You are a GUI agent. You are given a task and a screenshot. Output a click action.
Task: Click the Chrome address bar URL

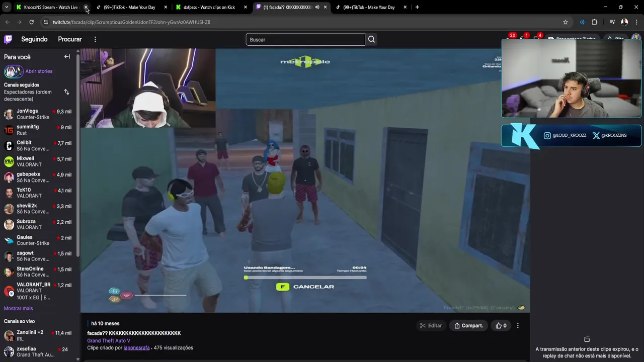(x=131, y=22)
